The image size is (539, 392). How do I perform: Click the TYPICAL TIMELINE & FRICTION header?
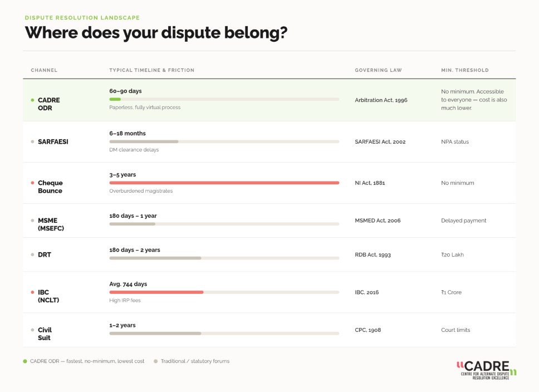tap(151, 70)
